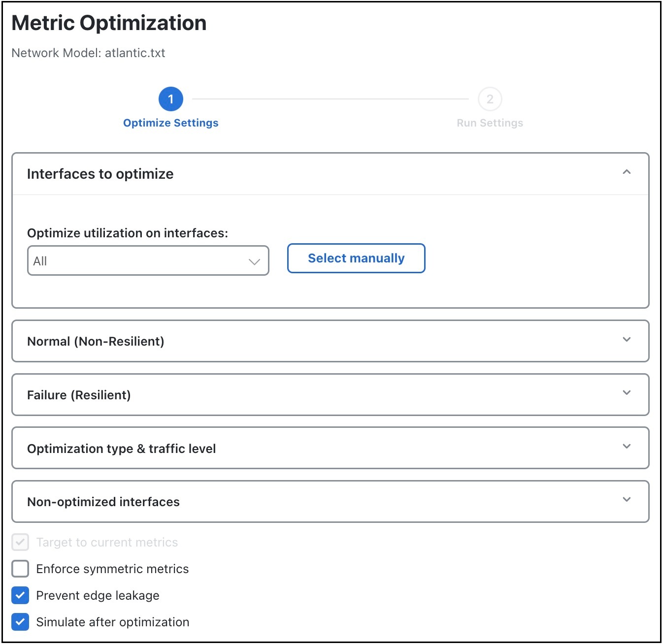Uncheck Prevent edge leakage
The image size is (663, 644).
(x=20, y=595)
